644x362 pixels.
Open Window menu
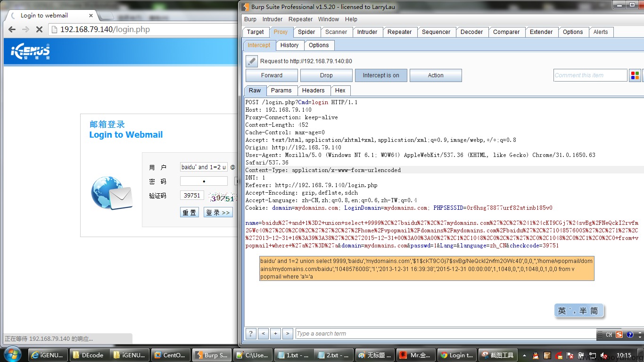[x=329, y=19]
